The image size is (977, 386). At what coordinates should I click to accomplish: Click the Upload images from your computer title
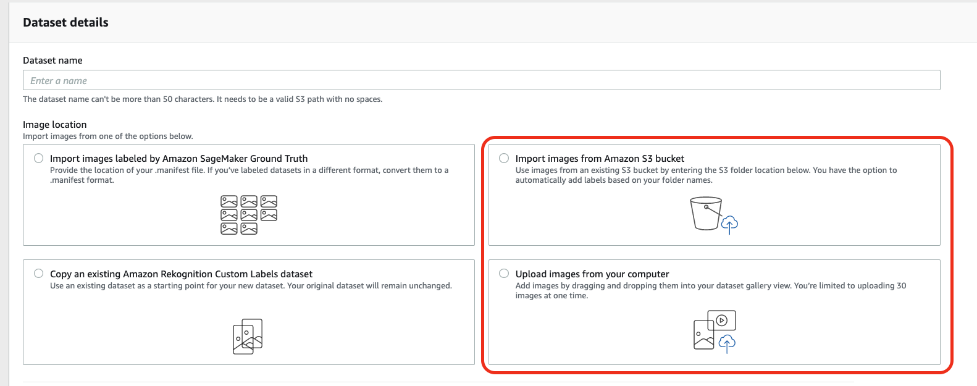tap(593, 274)
